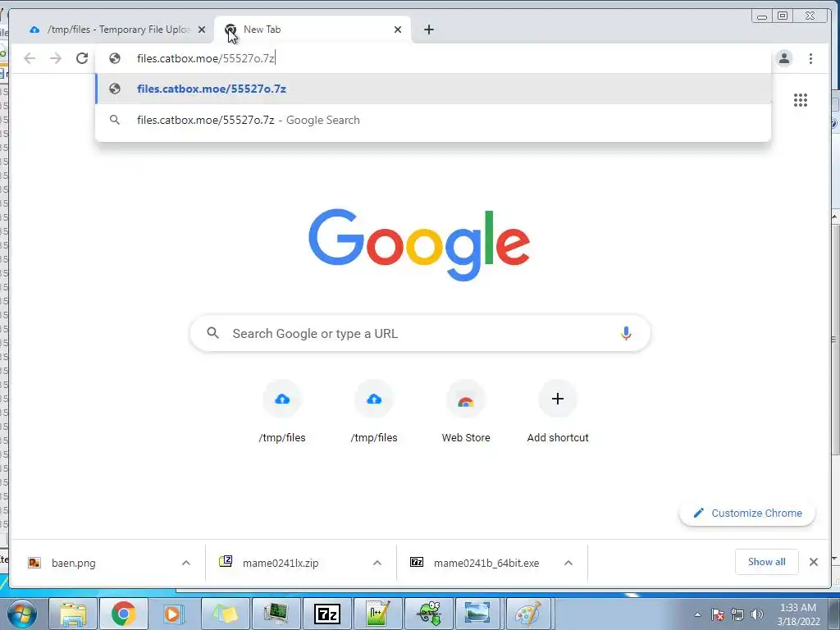Launch Windows Media Player from taskbar

(174, 614)
